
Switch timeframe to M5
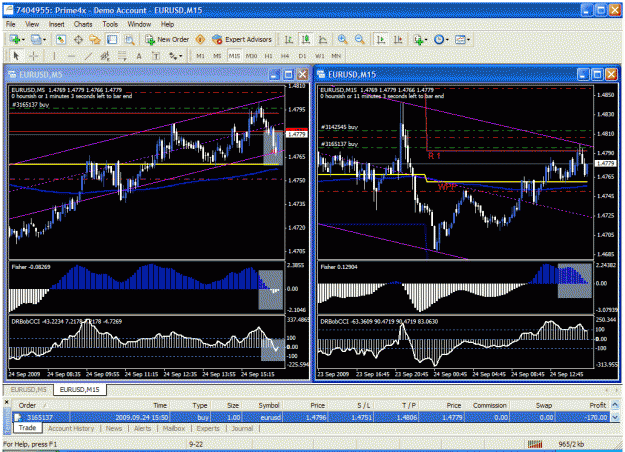click(x=217, y=56)
